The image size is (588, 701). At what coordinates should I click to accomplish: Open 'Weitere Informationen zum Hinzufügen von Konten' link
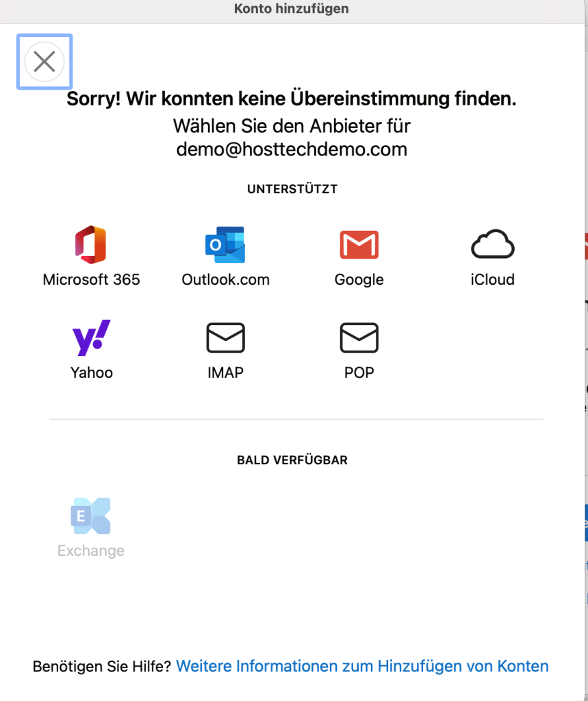(x=362, y=666)
